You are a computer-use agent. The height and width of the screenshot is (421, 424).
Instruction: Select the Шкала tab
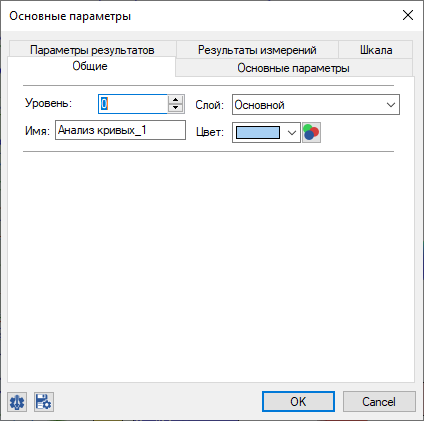click(x=376, y=50)
